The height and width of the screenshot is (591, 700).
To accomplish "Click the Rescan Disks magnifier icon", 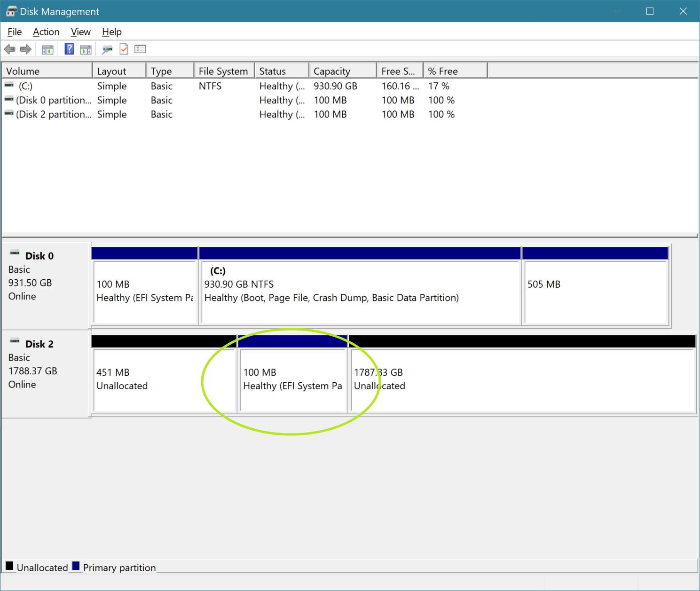I will (x=107, y=49).
